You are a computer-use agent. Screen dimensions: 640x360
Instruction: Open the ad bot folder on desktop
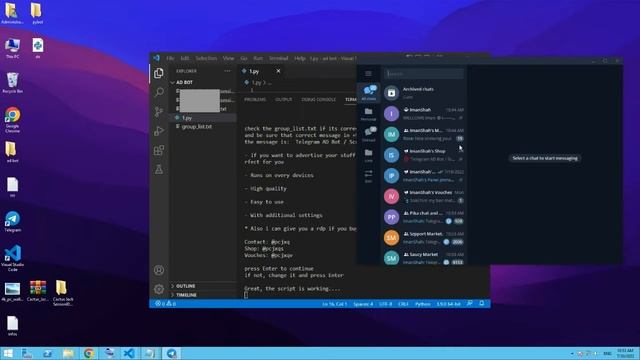(12, 152)
